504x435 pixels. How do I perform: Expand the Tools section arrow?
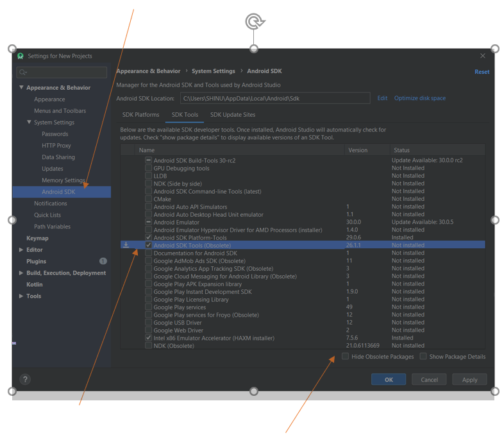pos(21,296)
